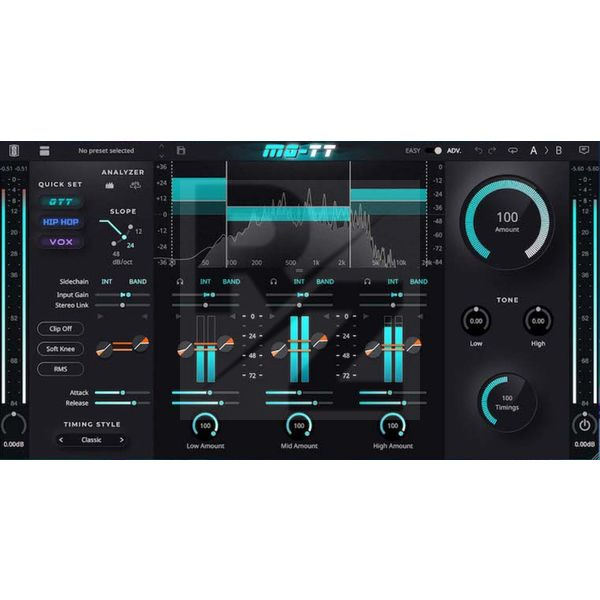Copy A to B with arrow
This screenshot has width=600, height=600.
(x=546, y=151)
